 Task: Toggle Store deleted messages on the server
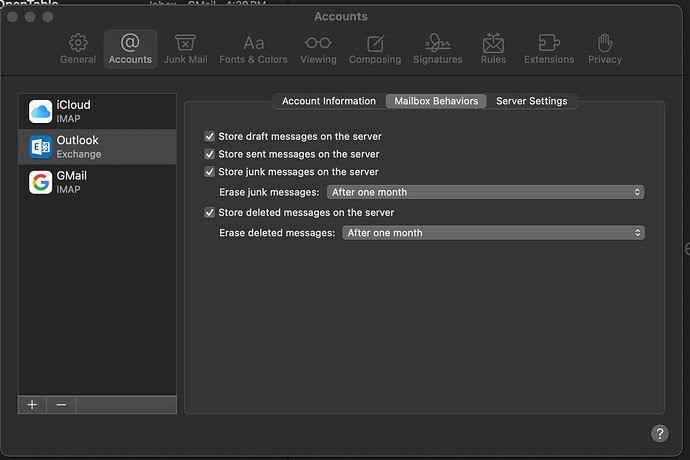pos(209,213)
